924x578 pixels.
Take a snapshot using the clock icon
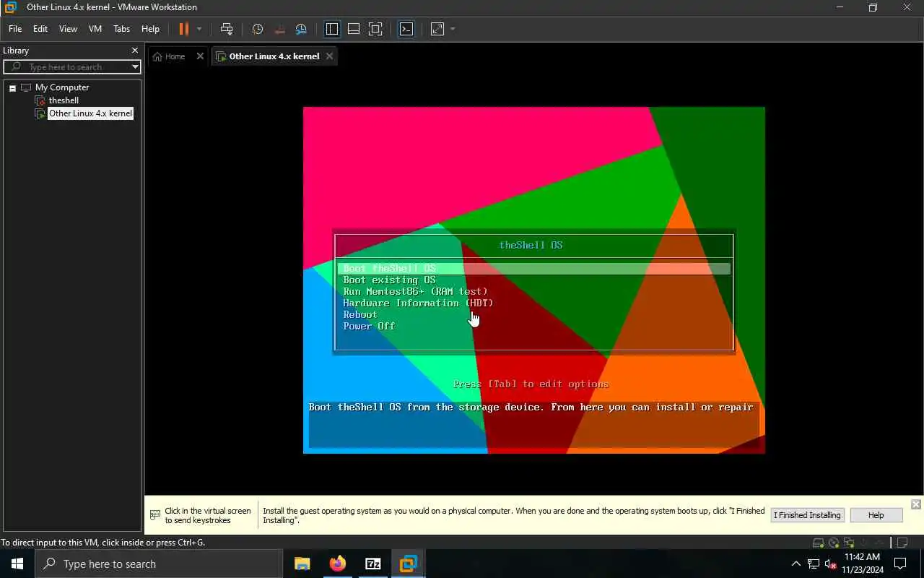pyautogui.click(x=258, y=29)
